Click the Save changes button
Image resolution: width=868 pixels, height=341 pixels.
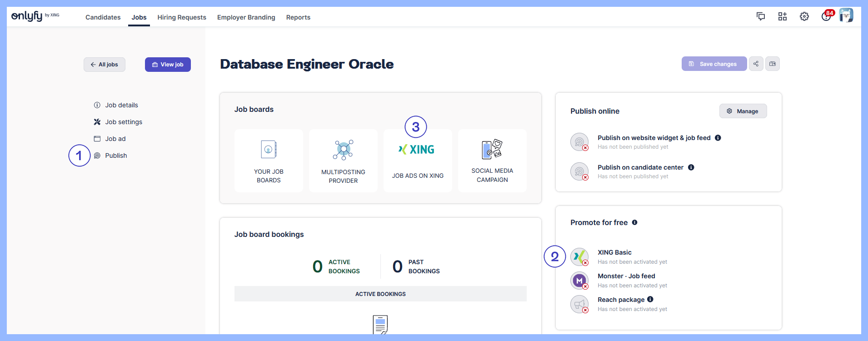click(713, 64)
